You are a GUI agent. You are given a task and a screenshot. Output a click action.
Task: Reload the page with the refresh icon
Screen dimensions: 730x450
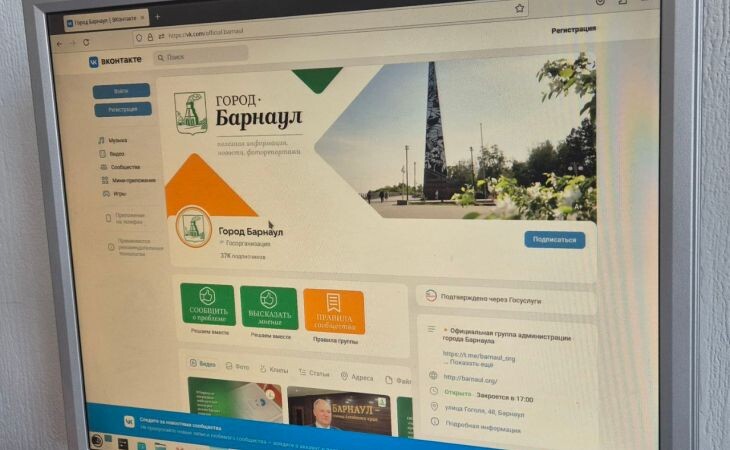pos(86,42)
